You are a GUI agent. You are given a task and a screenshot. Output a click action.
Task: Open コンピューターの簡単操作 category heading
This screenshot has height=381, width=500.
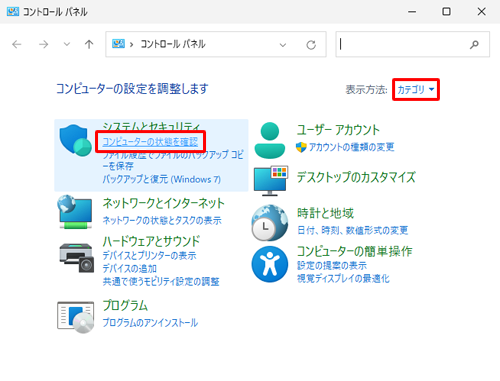pyautogui.click(x=355, y=251)
